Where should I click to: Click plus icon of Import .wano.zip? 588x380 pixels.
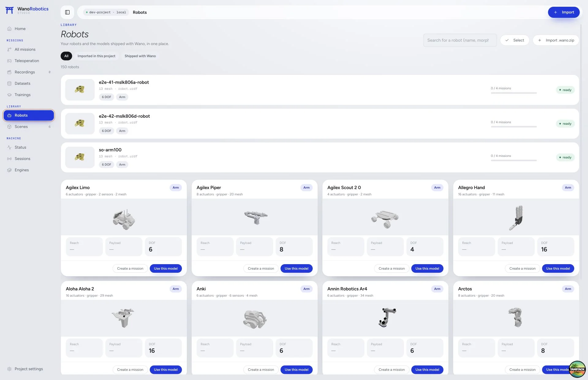[x=540, y=40]
